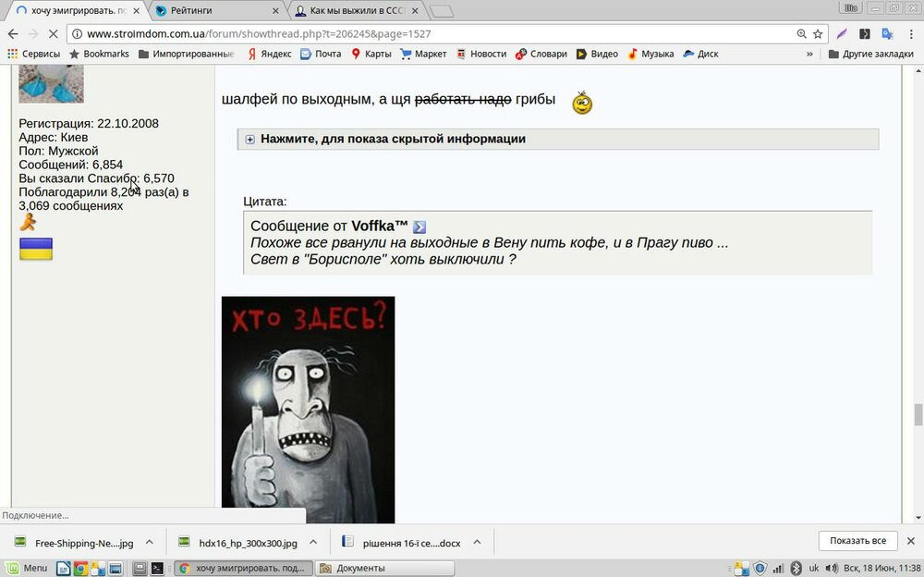Click 'Нажмите, для показа скрытой информации' bar

click(x=557, y=140)
